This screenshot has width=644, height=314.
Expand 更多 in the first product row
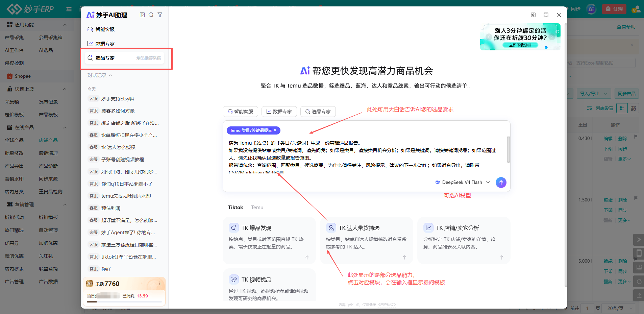[x=624, y=159]
